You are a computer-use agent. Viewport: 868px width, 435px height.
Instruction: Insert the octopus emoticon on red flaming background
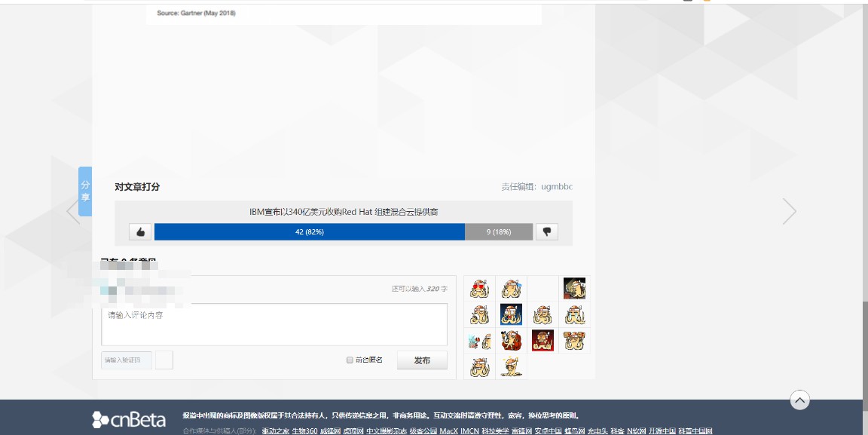click(542, 340)
